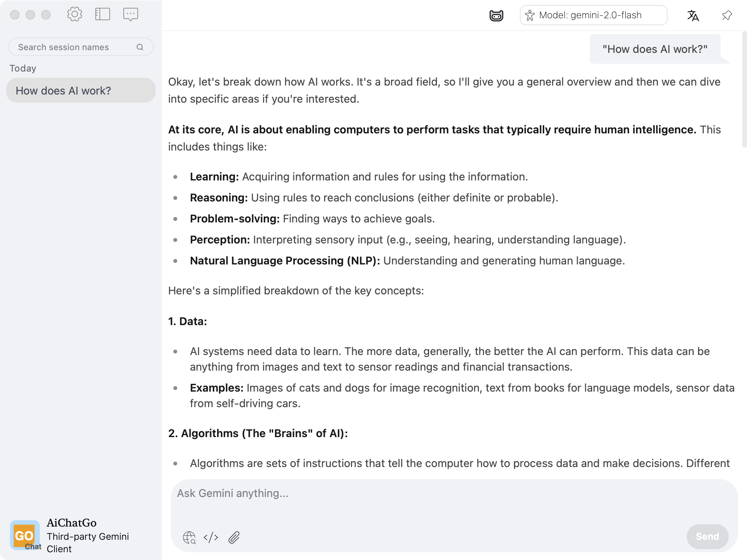Viewport: 747px width, 560px height.
Task: Click the chat scrollbar thumb
Action: (744, 89)
